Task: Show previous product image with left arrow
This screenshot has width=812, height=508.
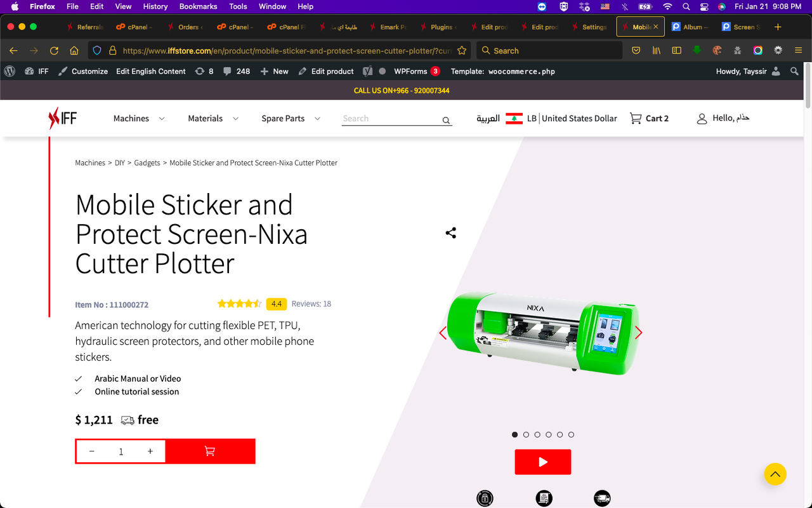Action: 443,333
